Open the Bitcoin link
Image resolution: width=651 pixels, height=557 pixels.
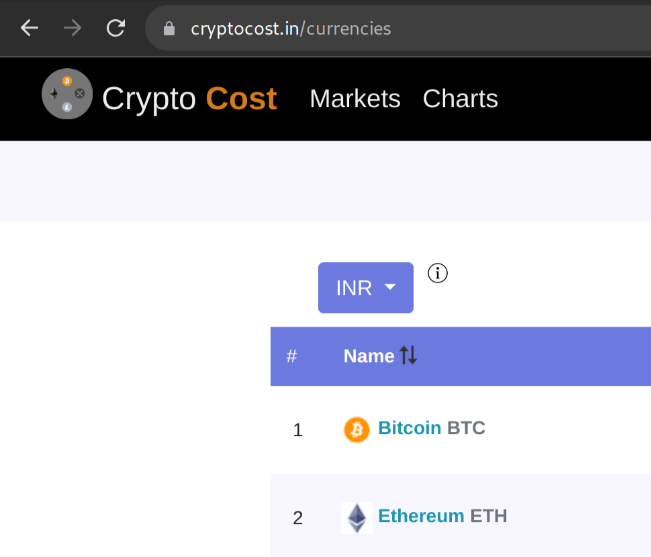(x=409, y=428)
